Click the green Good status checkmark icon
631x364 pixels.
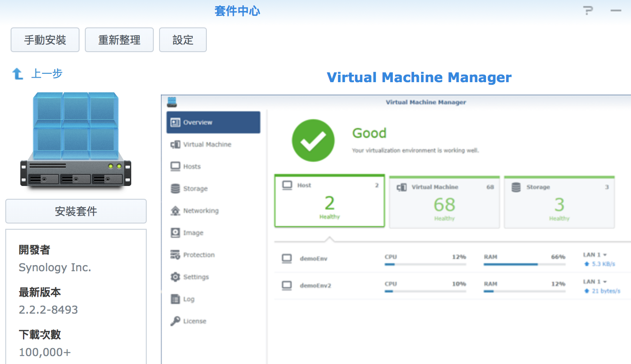(313, 140)
